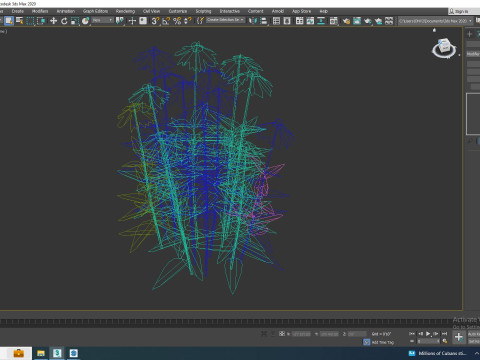Choose Rectangular Selection Region tool

[30, 21]
